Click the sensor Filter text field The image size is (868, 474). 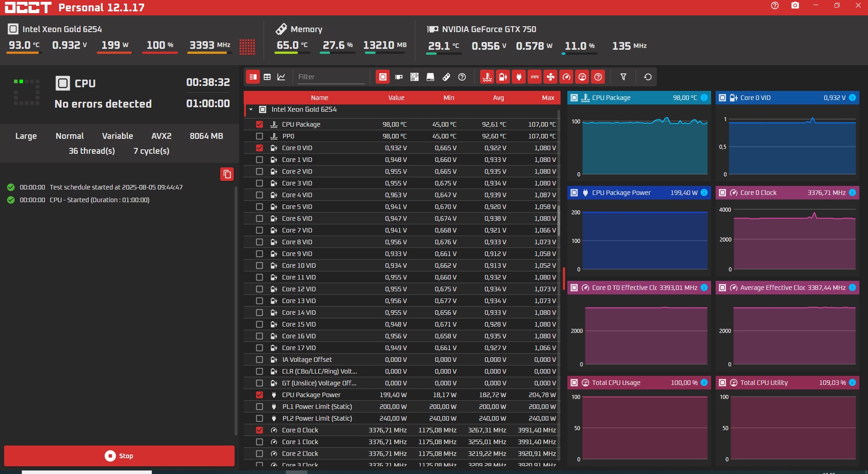coord(330,77)
